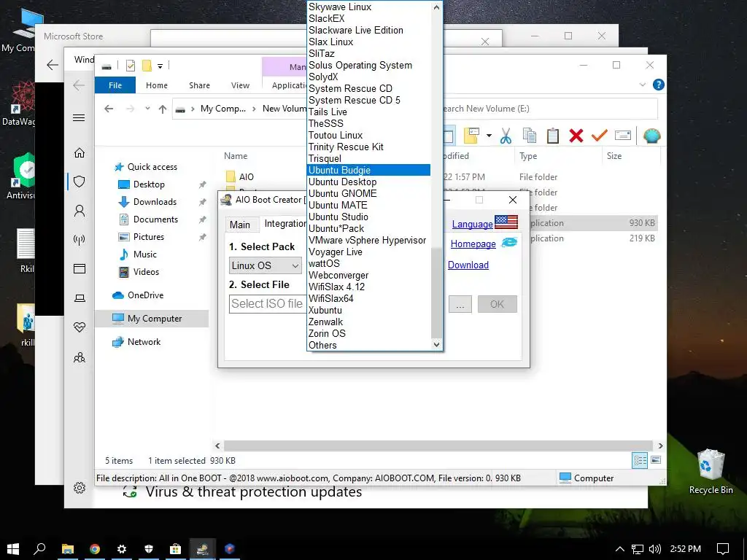
Task: Click the blue Help question mark icon
Action: pyautogui.click(x=659, y=85)
